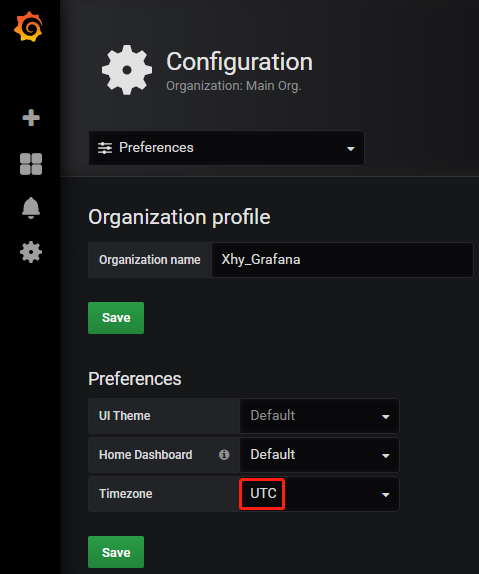Image resolution: width=479 pixels, height=574 pixels.
Task: Open the Alerting bell icon
Action: [31, 208]
